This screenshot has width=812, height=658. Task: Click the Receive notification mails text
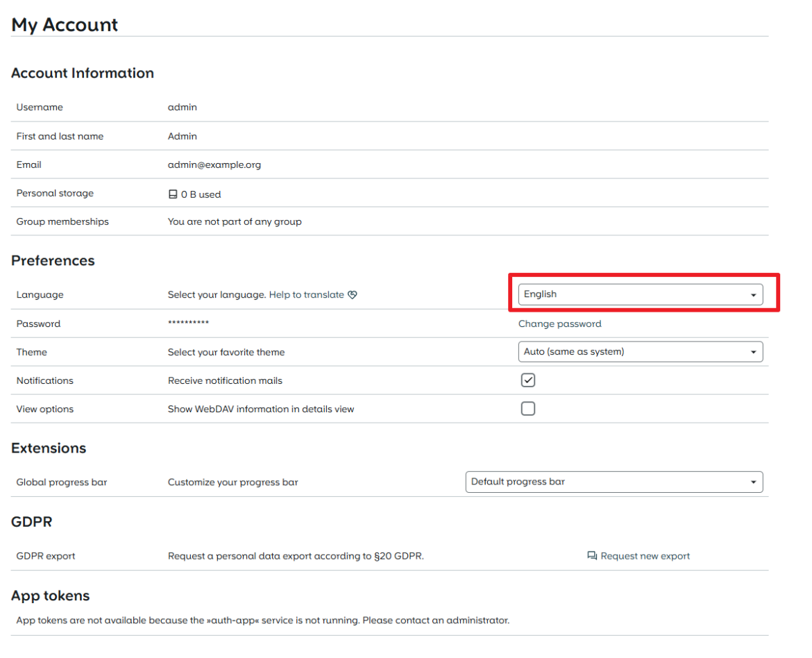point(226,381)
